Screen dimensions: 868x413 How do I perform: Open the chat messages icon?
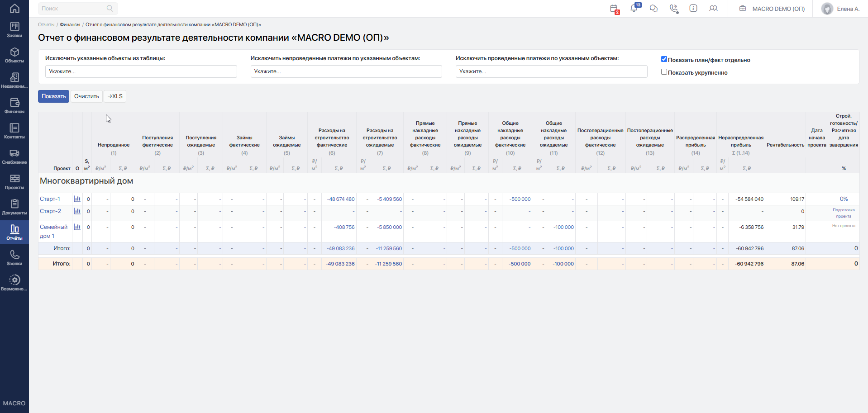pyautogui.click(x=654, y=9)
